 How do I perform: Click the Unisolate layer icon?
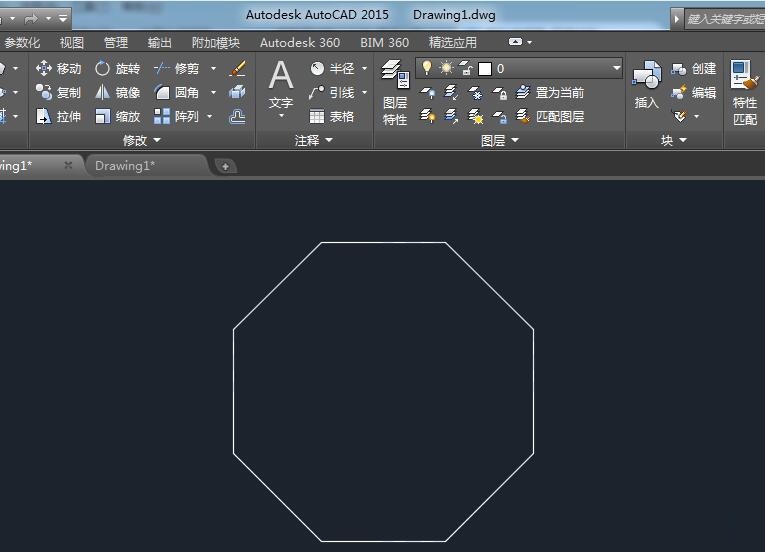tap(451, 116)
